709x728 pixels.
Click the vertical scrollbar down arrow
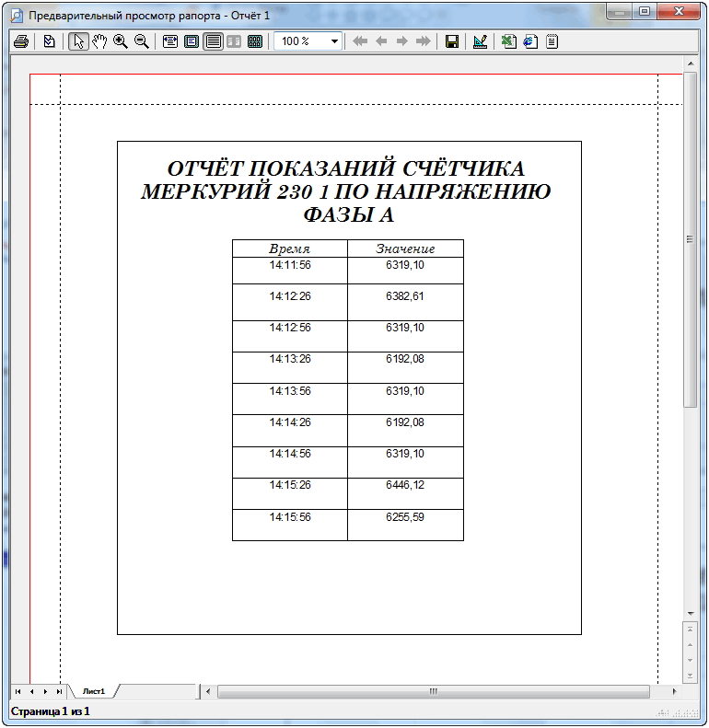coord(691,613)
